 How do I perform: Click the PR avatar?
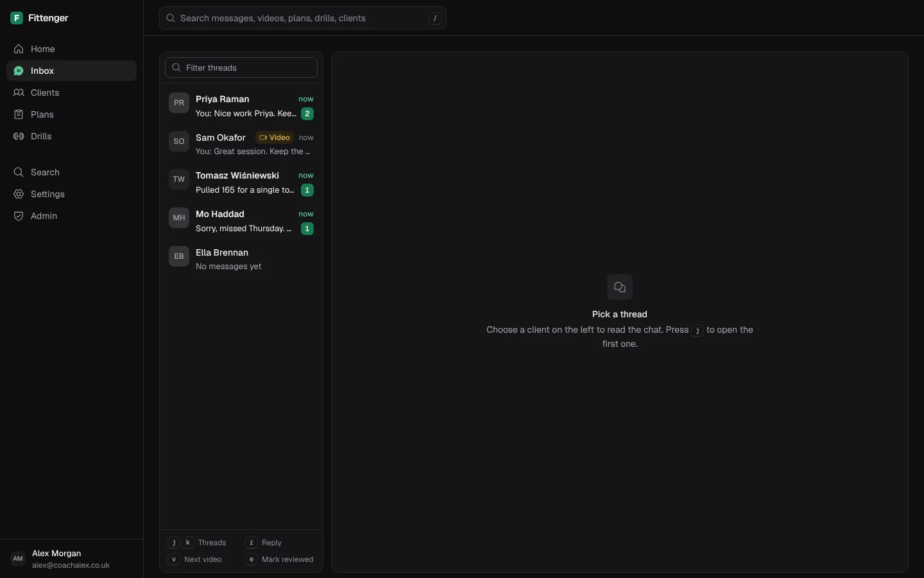[x=179, y=103]
